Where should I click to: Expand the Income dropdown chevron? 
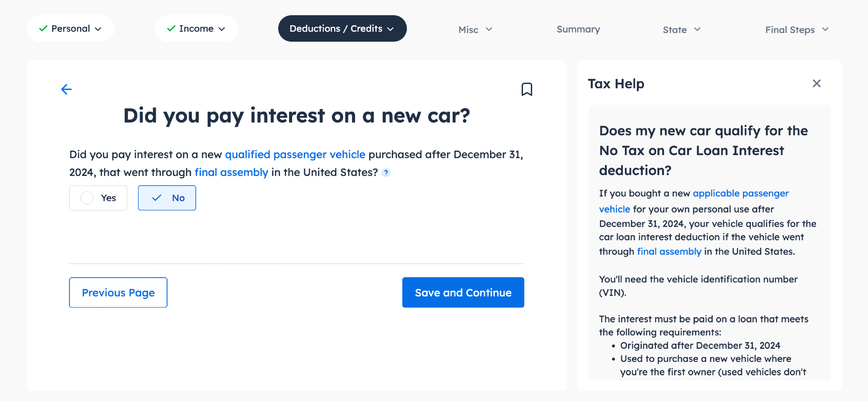(x=222, y=29)
